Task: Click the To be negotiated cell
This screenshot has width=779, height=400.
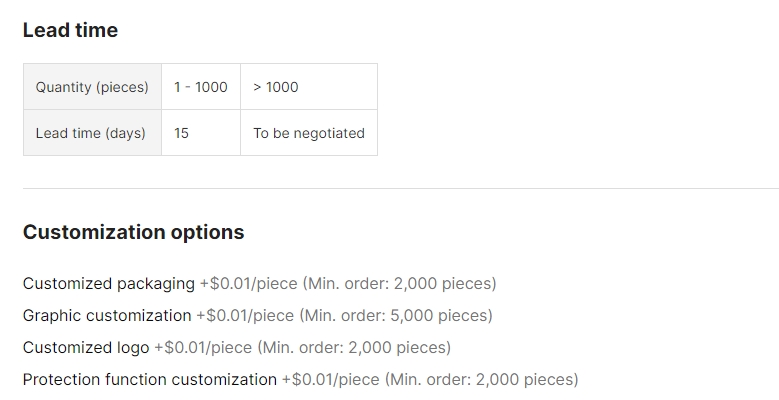Action: pos(309,133)
